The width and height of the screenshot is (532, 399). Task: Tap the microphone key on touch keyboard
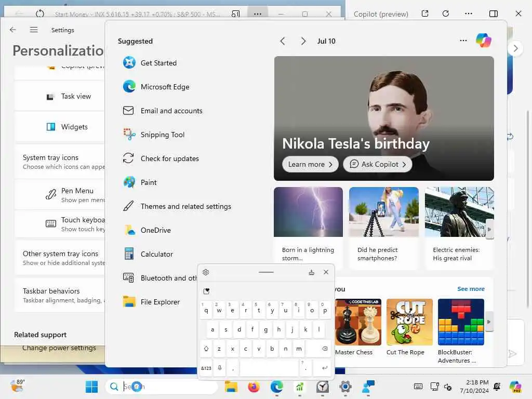[x=220, y=368]
